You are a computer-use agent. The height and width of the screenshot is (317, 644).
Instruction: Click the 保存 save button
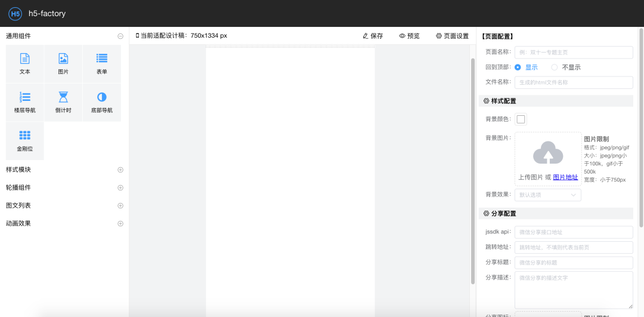373,36
